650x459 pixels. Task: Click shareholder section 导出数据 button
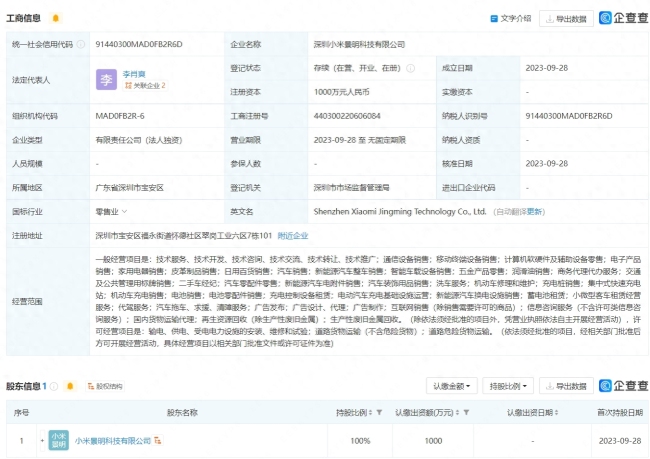[566, 386]
